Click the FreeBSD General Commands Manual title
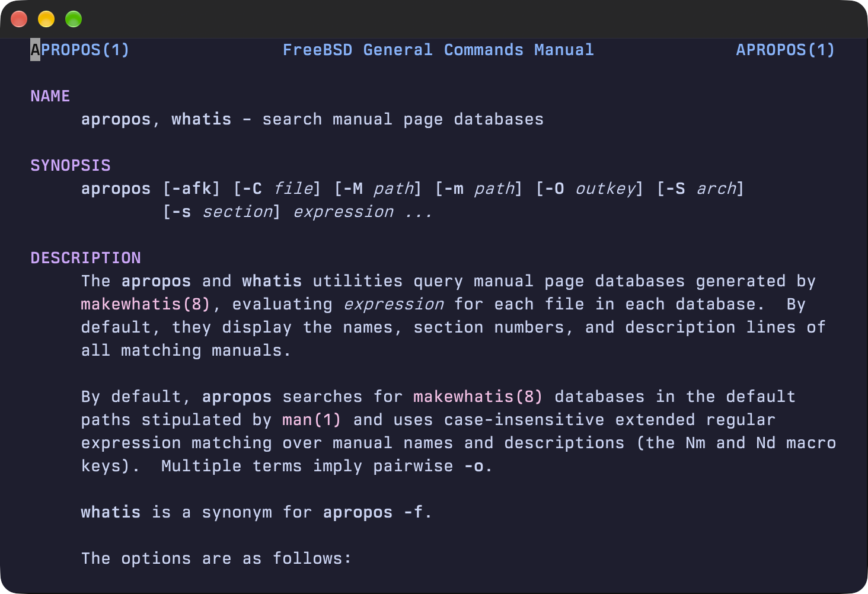 [x=438, y=50]
